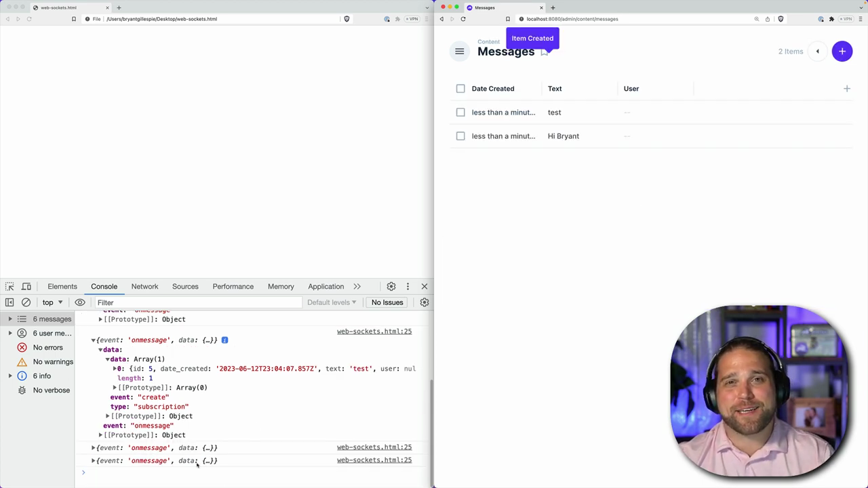Image resolution: width=868 pixels, height=488 pixels.
Task: Open the eye icon to create live expression
Action: point(79,302)
